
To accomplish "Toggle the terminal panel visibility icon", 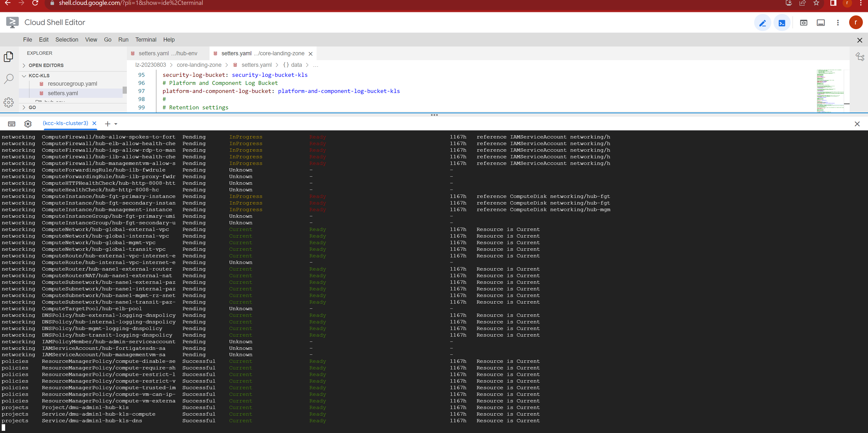I will click(820, 23).
